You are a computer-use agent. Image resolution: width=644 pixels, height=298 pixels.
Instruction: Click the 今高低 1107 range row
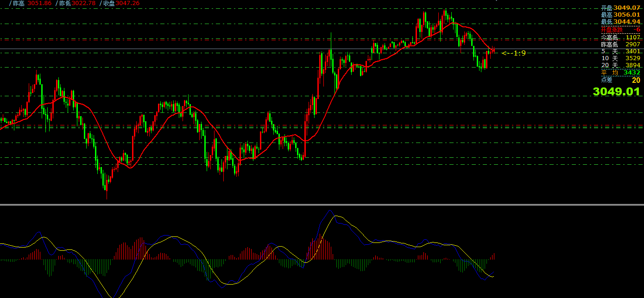point(620,37)
